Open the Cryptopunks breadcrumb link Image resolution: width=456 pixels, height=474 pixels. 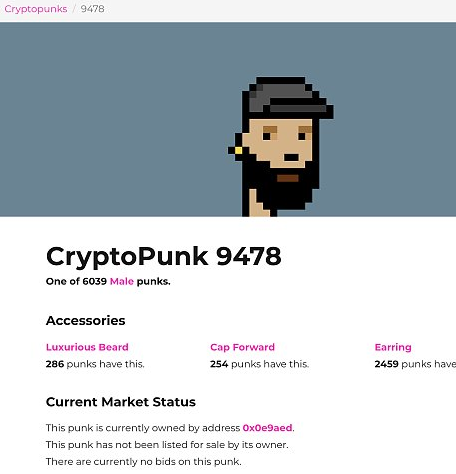pos(36,9)
